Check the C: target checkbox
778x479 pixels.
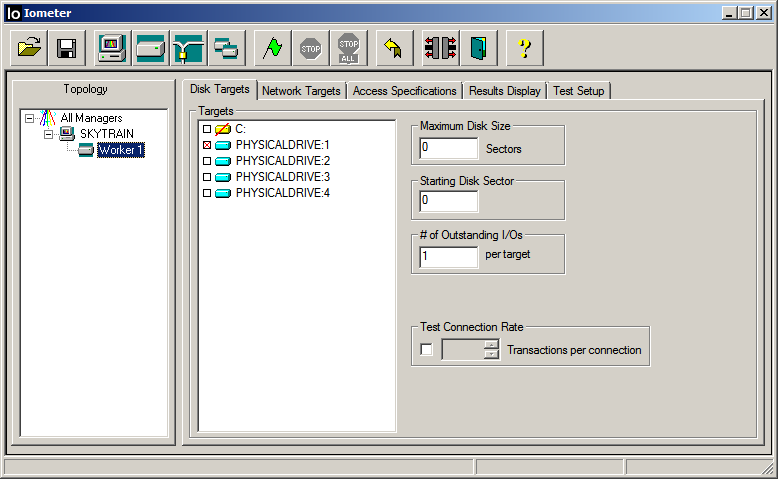click(207, 129)
